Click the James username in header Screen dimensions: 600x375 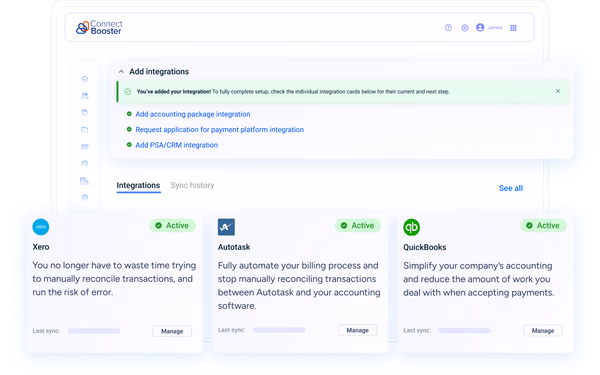pyautogui.click(x=495, y=28)
